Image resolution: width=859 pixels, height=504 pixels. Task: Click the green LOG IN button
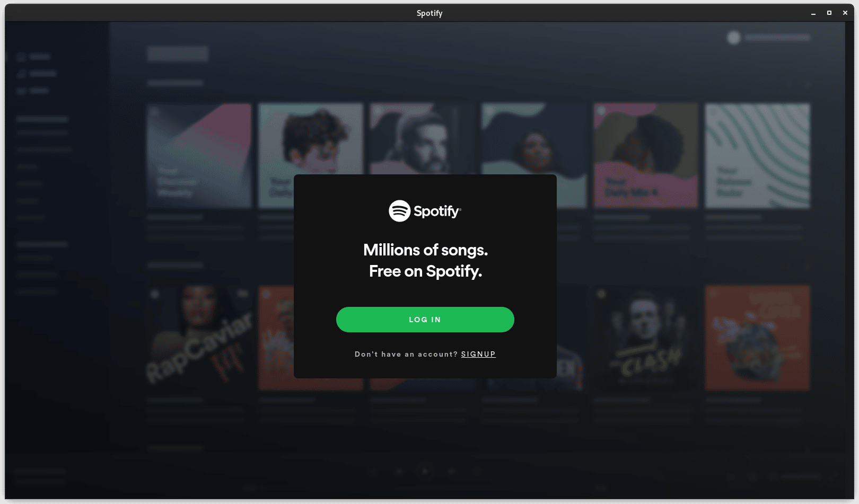tap(425, 320)
